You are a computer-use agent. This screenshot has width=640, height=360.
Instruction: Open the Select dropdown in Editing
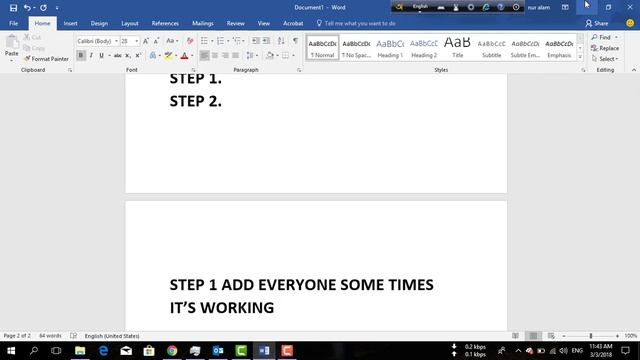605,59
